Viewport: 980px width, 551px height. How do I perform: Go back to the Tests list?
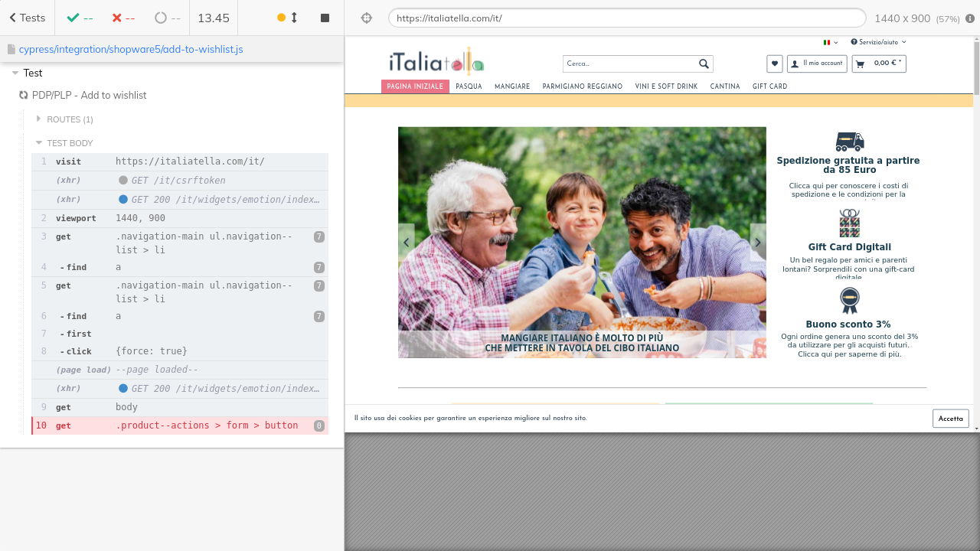pyautogui.click(x=27, y=18)
